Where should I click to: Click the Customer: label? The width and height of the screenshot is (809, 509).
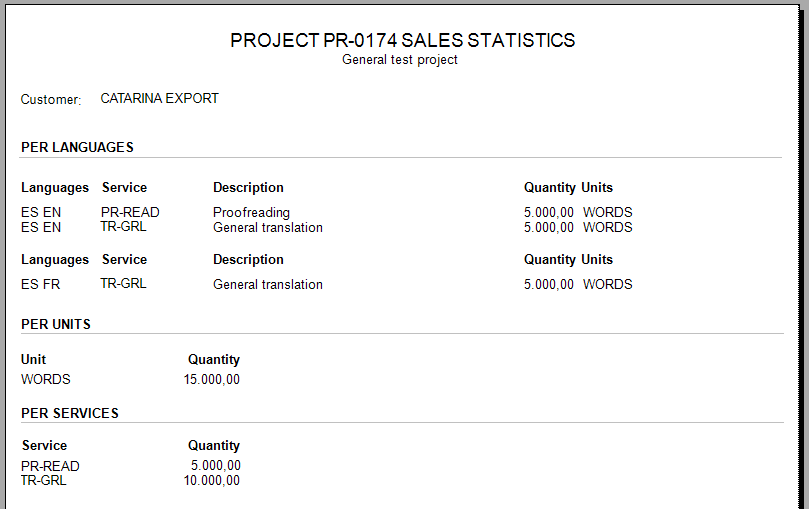point(50,100)
